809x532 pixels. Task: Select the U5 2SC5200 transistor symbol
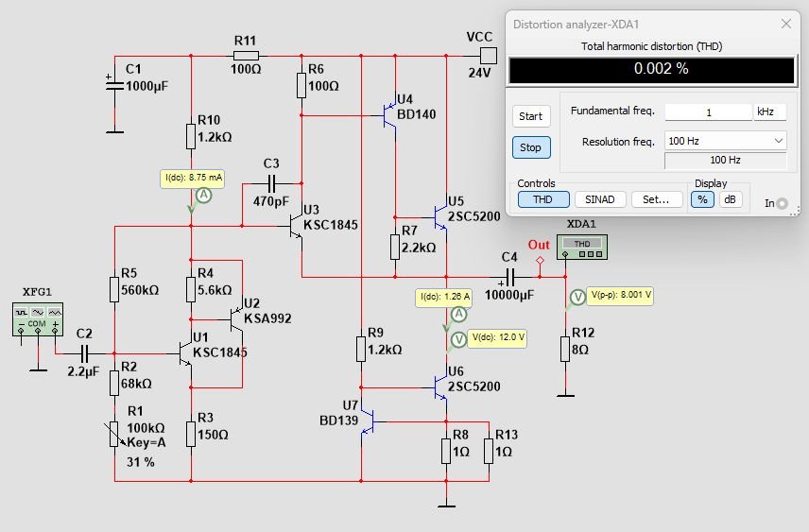click(x=440, y=217)
